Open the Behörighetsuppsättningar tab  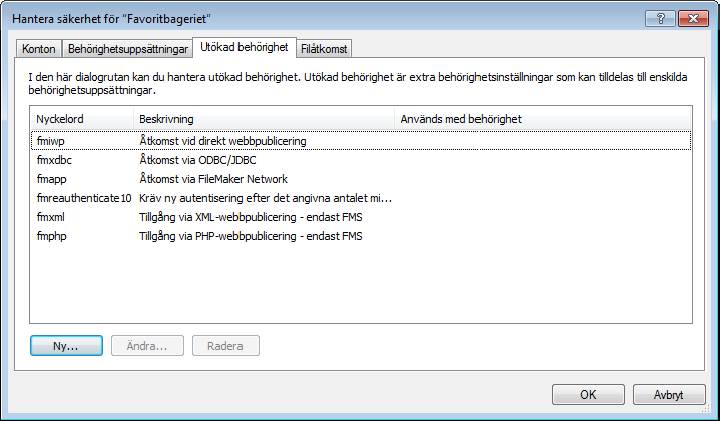coord(128,49)
